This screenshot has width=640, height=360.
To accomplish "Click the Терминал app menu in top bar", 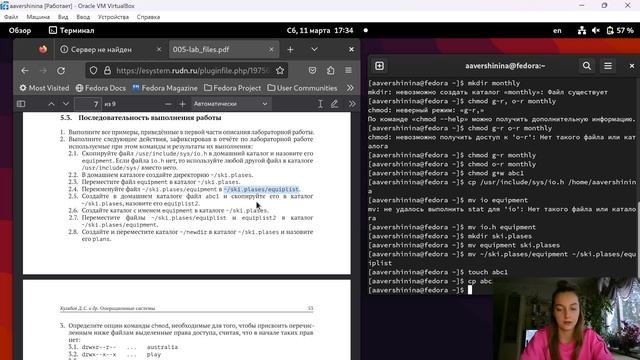I will pos(71,31).
